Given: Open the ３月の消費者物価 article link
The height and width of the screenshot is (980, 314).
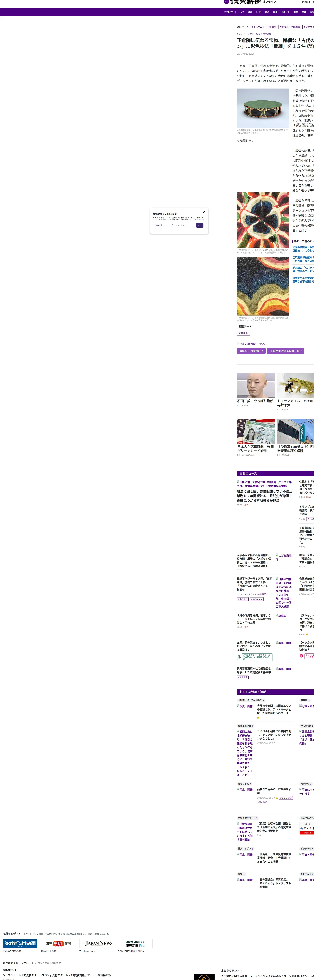Looking at the screenshot, I should point(254,619).
